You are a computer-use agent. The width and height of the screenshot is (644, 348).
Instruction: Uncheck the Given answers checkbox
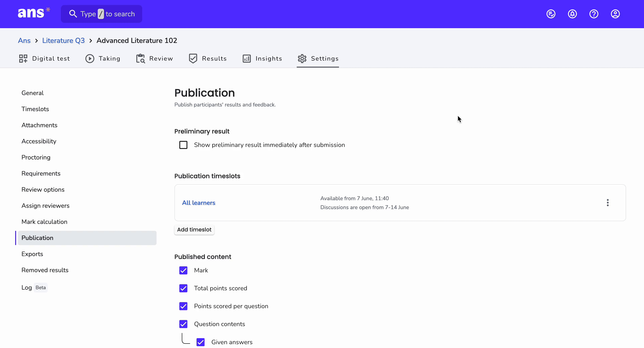pos(201,342)
